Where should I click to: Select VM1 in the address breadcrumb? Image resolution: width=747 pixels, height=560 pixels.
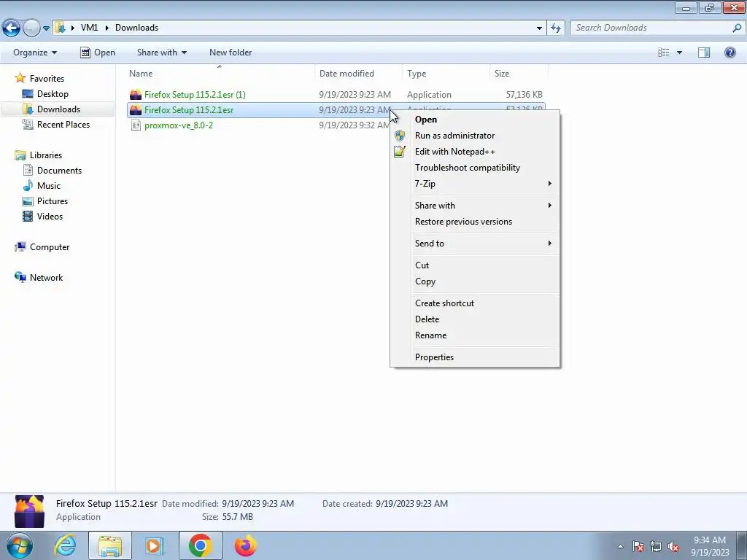(89, 28)
